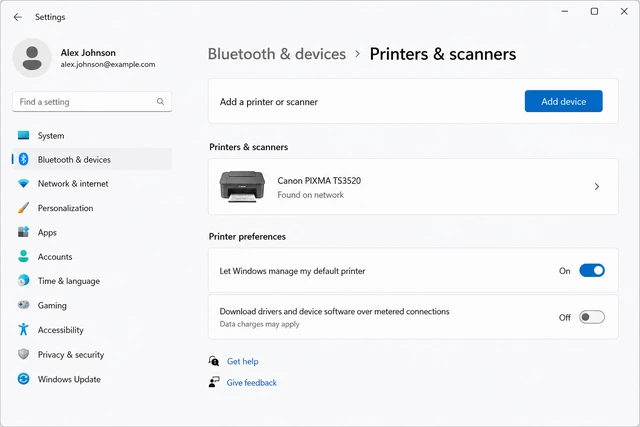Maximize the Settings window
This screenshot has height=427, width=640.
point(594,11)
